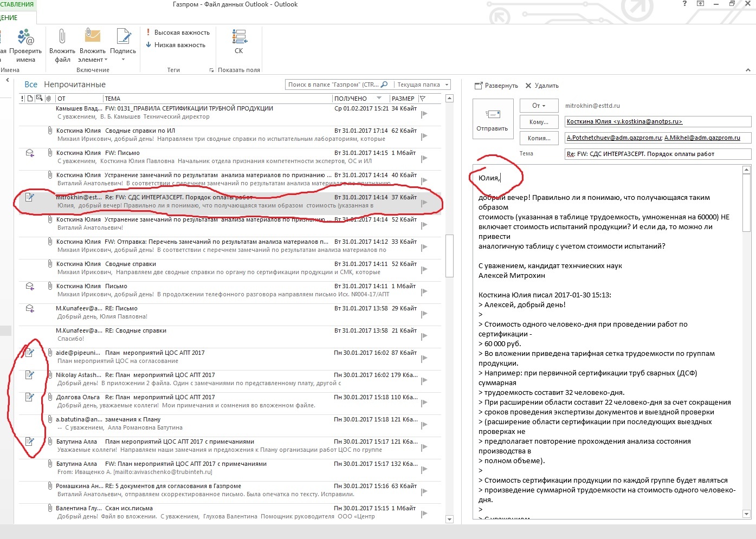Set High Importance (Высокая важность)

pos(178,33)
